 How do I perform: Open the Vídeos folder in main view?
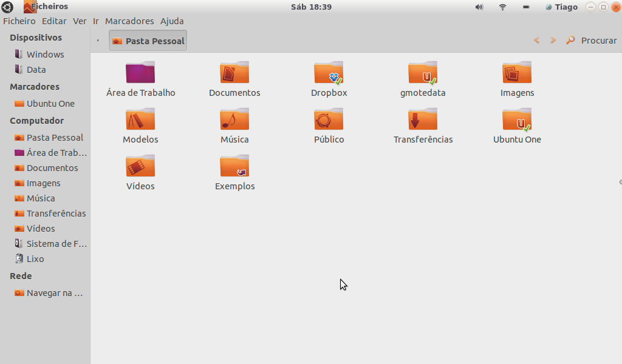pos(140,166)
